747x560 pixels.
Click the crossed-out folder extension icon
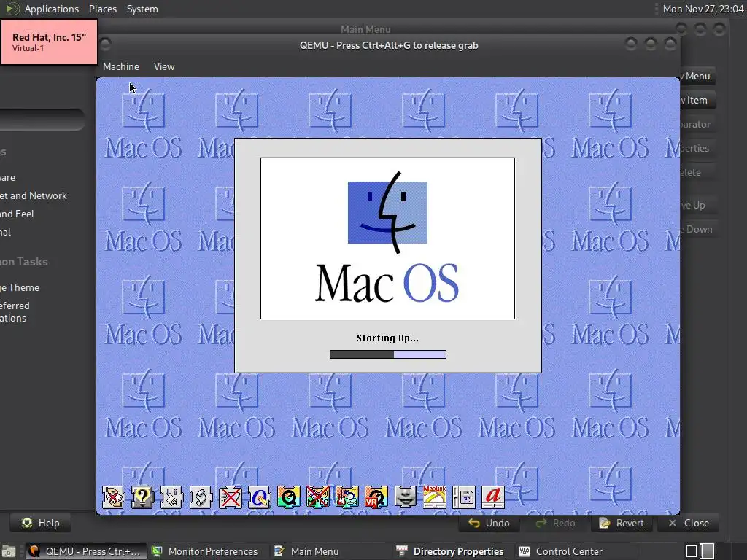coord(230,497)
